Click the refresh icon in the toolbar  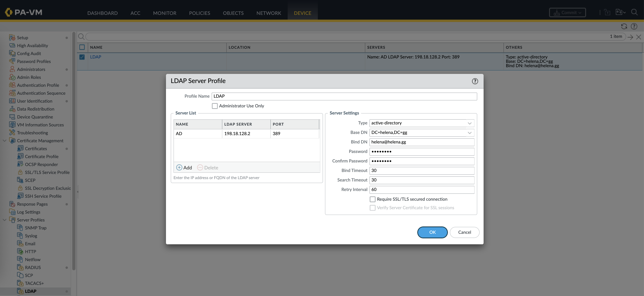click(624, 27)
